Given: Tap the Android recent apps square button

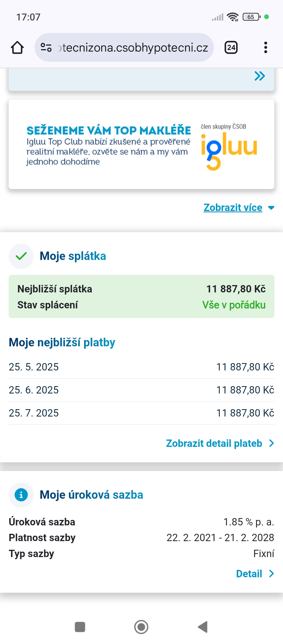Looking at the screenshot, I should click(80, 627).
